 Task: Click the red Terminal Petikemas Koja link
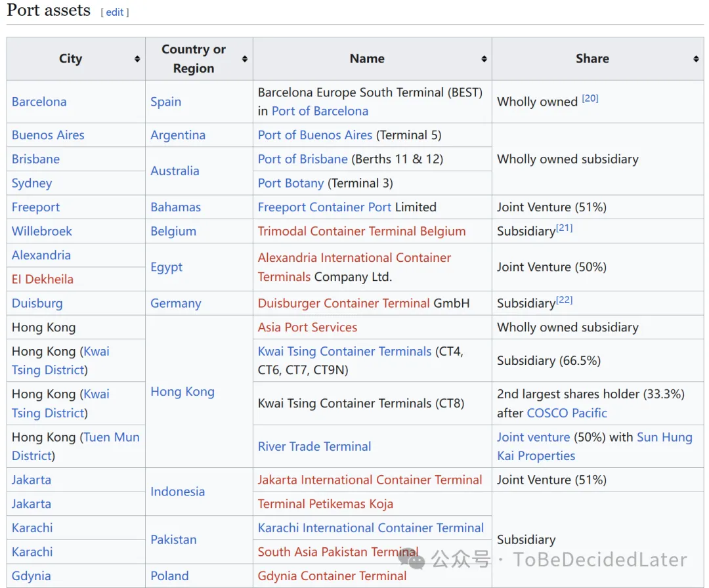[325, 504]
